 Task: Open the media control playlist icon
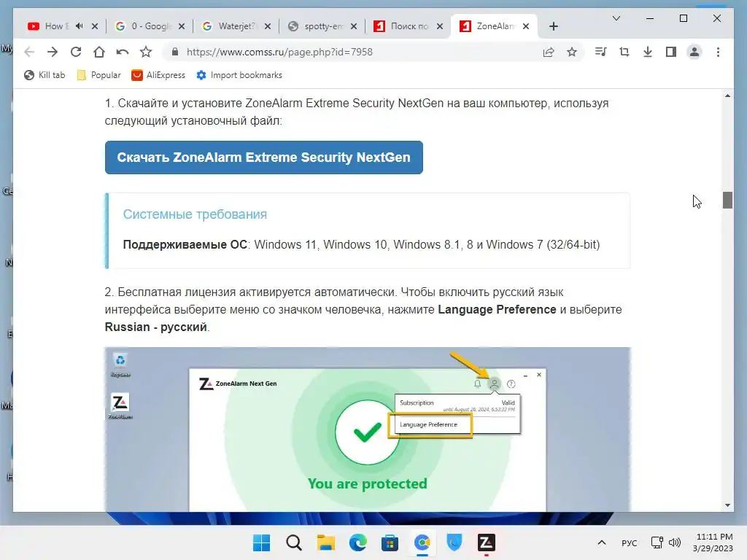click(601, 52)
